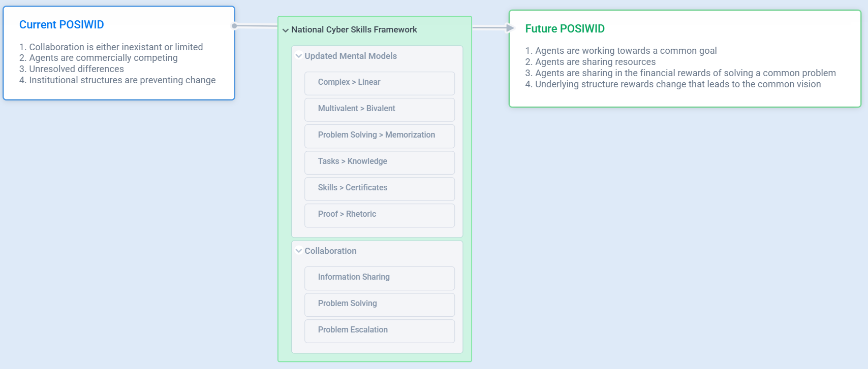Select the Multivalent > Bivalent item
868x369 pixels.
pyautogui.click(x=379, y=109)
